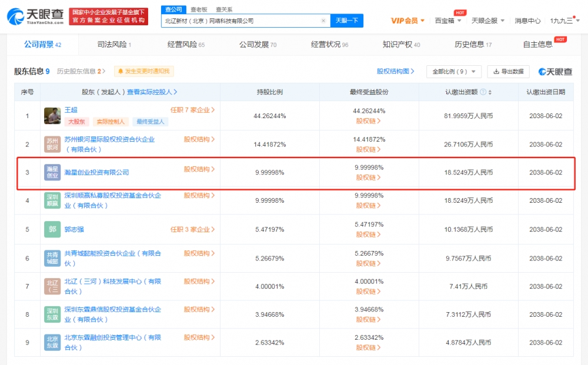Expand 股权结构 for 苏州银河星际

[199, 139]
